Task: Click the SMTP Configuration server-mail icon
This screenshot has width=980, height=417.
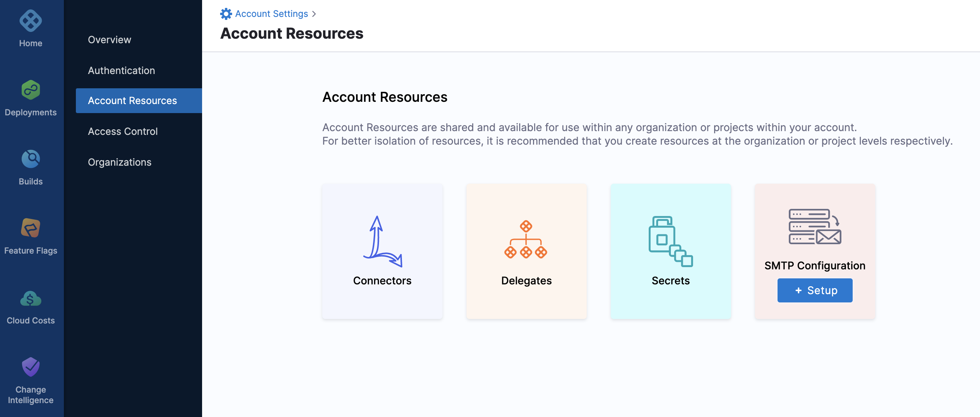Action: point(815,227)
